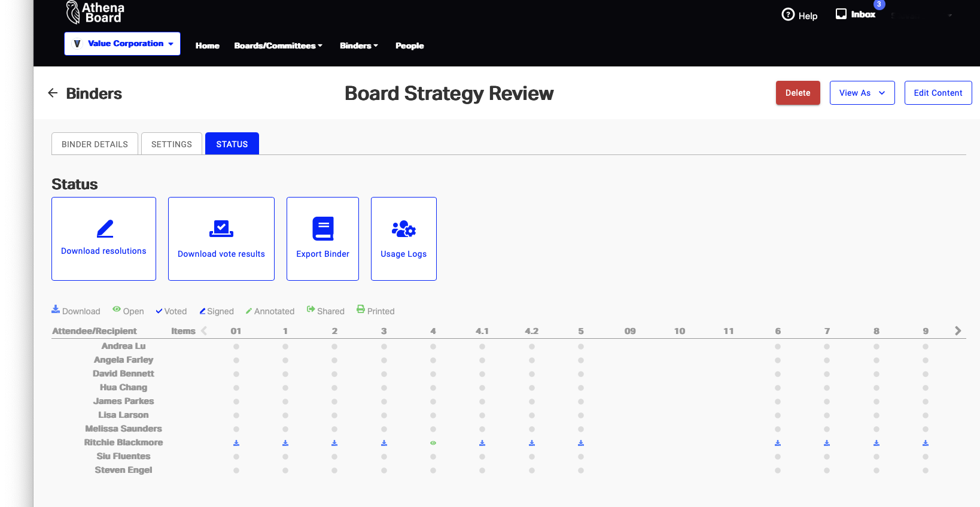Click the Voted legend checkmark icon
980x507 pixels.
[159, 311]
